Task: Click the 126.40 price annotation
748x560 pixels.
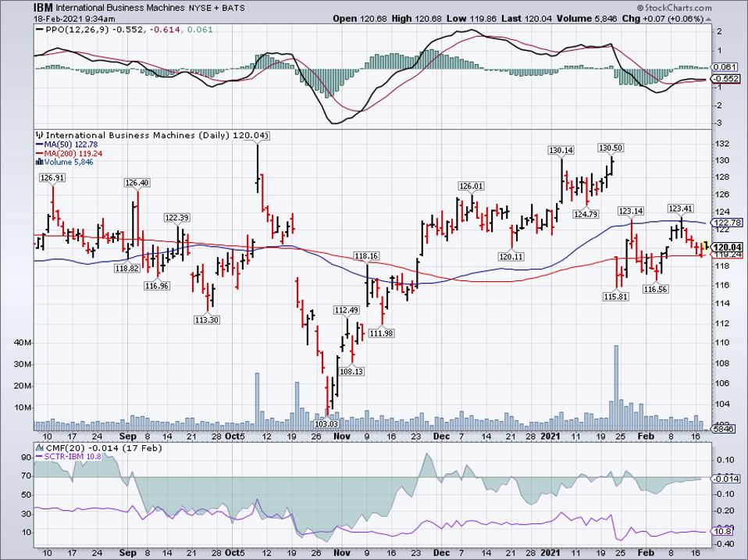Action: point(137,183)
